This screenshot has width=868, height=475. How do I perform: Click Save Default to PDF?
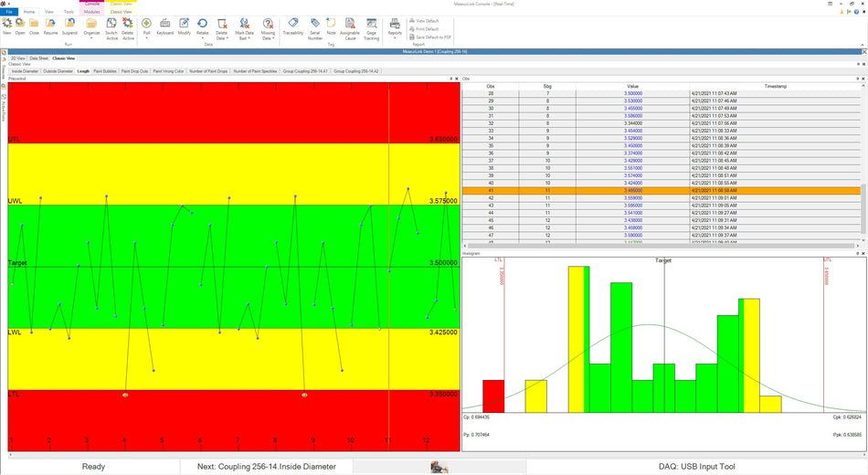pos(435,37)
